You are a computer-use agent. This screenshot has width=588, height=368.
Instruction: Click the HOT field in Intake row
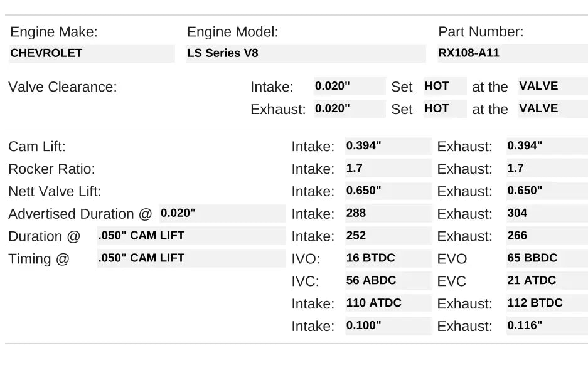point(445,87)
